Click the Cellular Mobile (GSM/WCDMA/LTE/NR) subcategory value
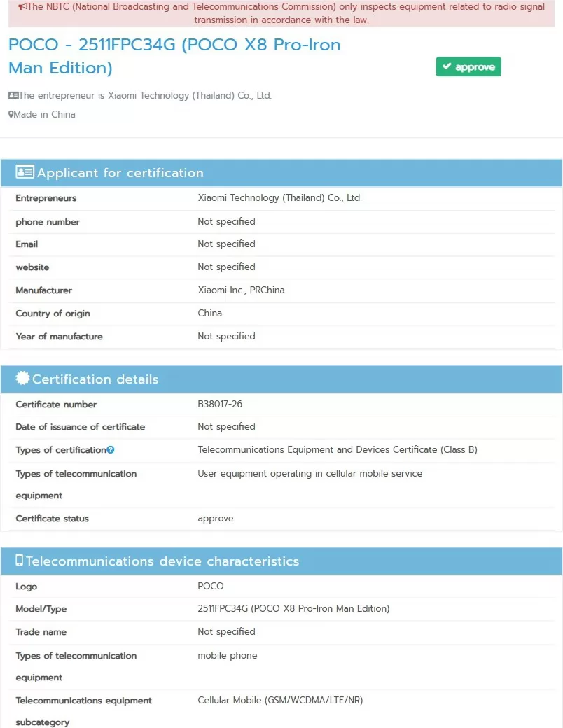The width and height of the screenshot is (563, 728). coord(280,700)
